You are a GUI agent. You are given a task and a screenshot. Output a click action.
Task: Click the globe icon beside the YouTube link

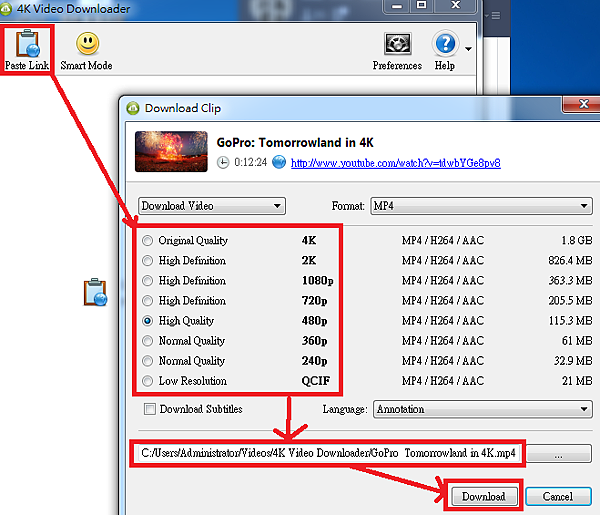279,162
